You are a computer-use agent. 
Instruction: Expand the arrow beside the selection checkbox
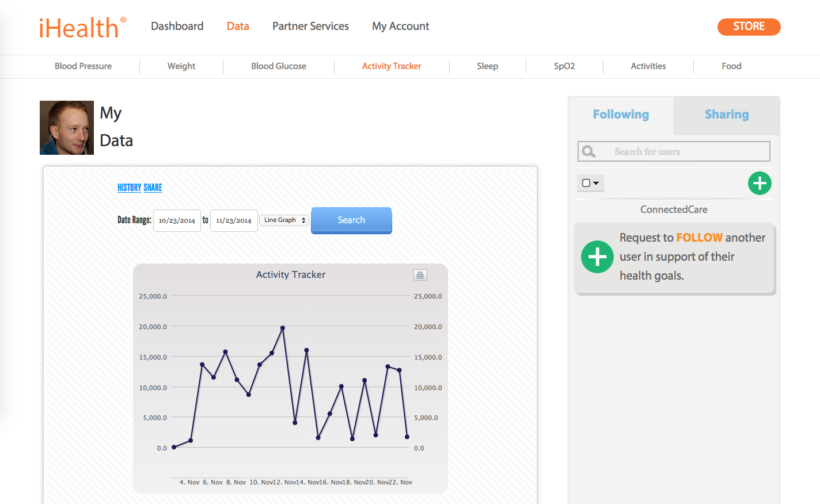[x=596, y=183]
